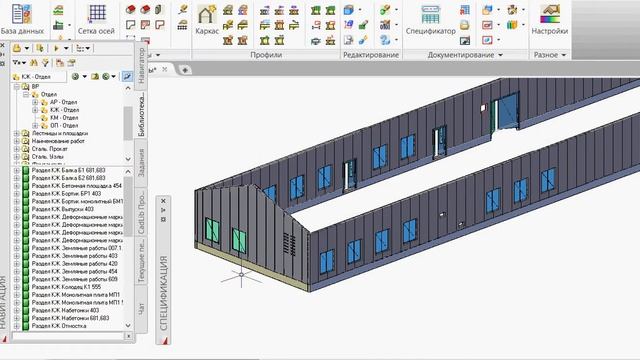
Task: Click scrollbar thumb of lower Раздел list
Action: (x=128, y=207)
